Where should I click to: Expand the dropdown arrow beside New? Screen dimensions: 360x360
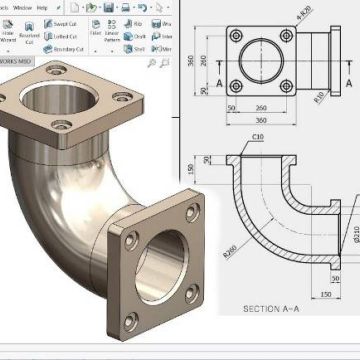(82, 8)
